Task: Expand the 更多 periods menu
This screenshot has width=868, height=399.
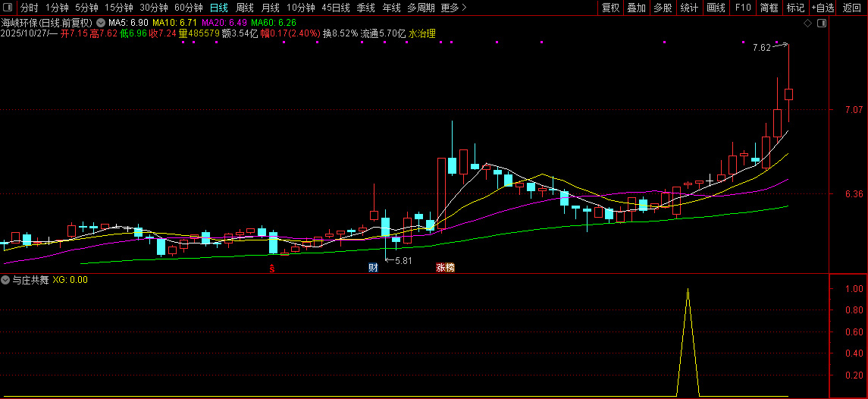Action: point(453,8)
